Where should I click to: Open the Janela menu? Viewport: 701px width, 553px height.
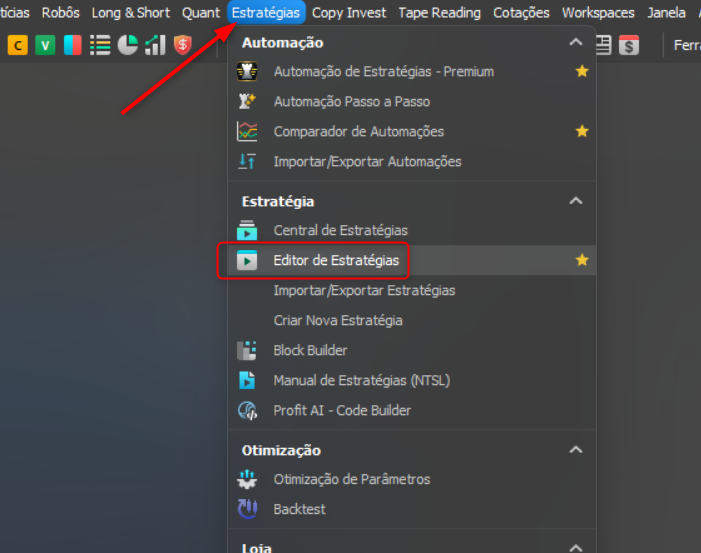(x=666, y=13)
